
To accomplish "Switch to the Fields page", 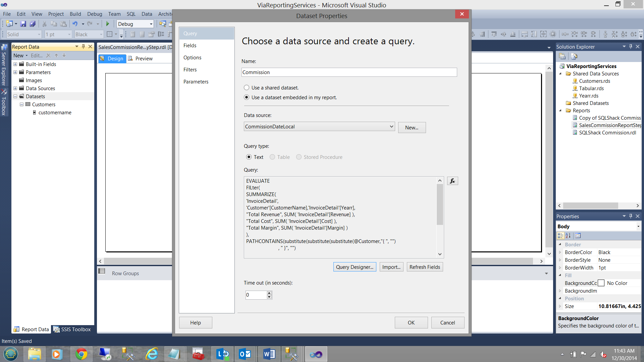I will pyautogui.click(x=190, y=46).
